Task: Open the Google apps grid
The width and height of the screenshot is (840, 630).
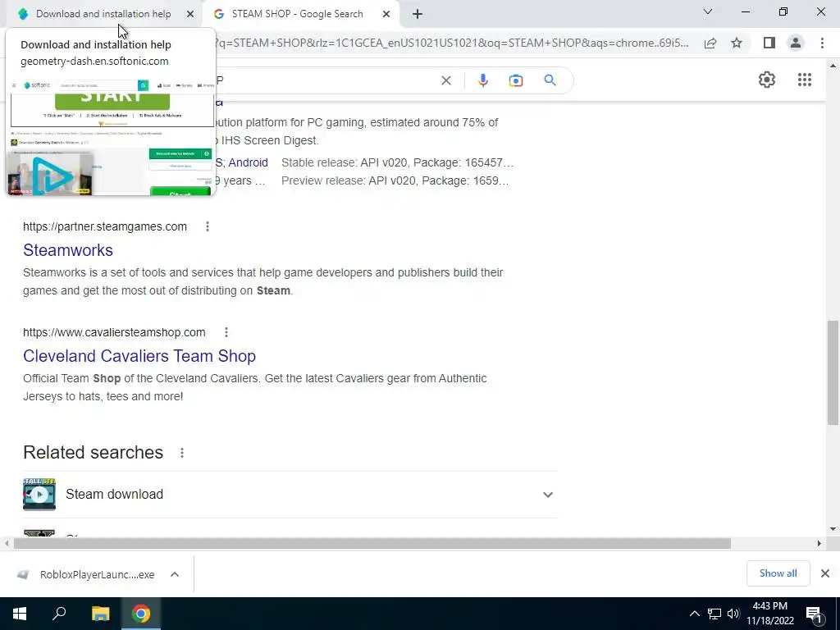Action: coord(804,80)
